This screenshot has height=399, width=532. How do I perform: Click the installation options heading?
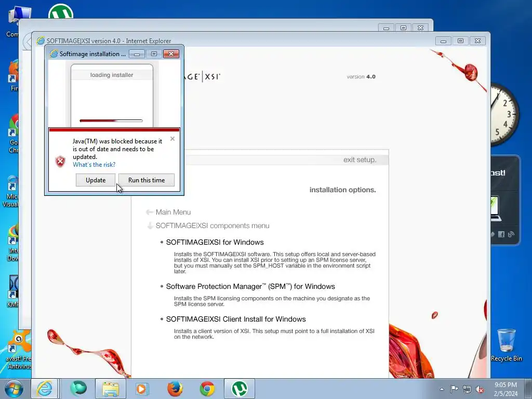tap(342, 190)
